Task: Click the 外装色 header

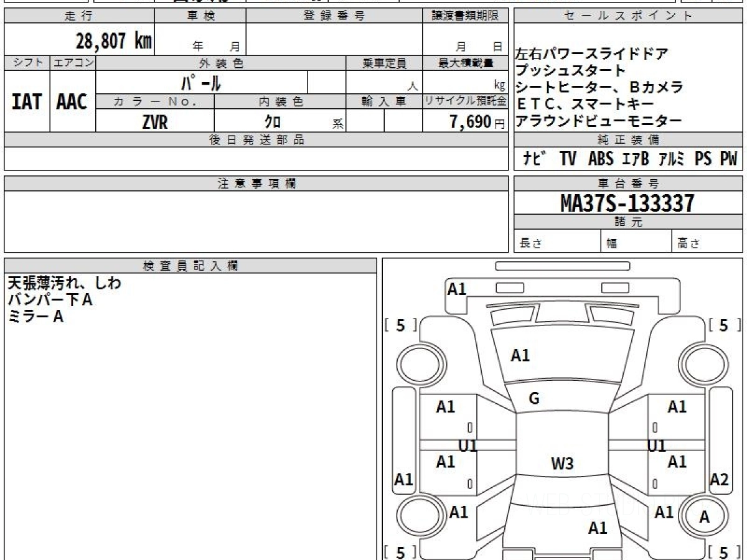Action: tap(221, 63)
